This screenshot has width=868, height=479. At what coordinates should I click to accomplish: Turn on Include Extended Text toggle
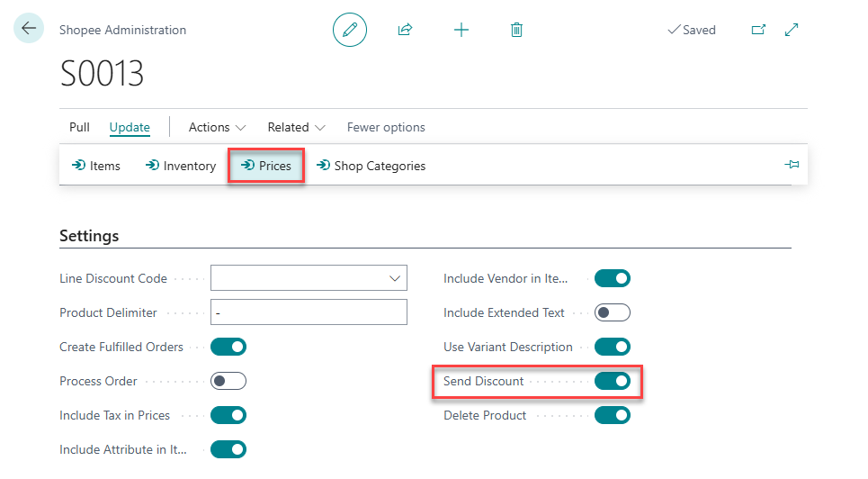point(613,312)
